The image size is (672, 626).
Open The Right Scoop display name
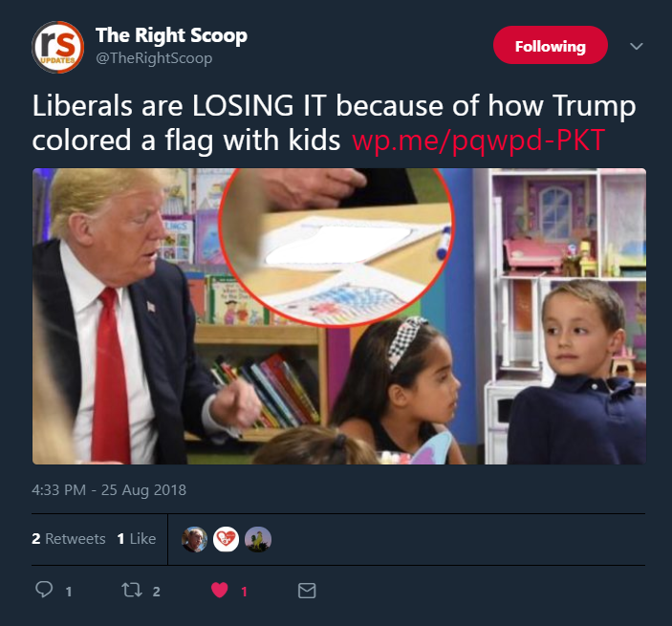tap(171, 35)
